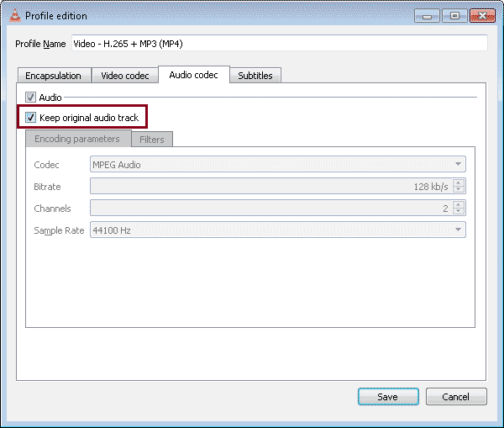Save the profile
Viewport: 504px width, 428px height.
(388, 396)
